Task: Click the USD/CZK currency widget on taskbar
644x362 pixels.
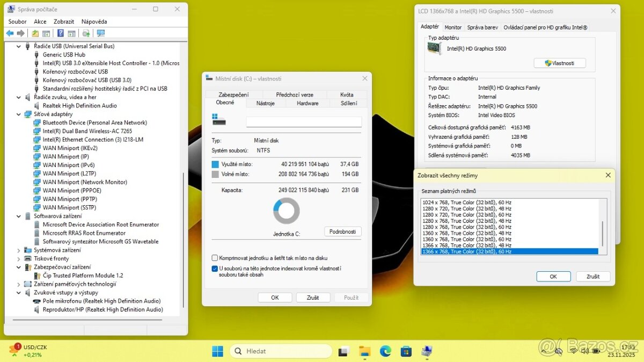Action: 25,351
